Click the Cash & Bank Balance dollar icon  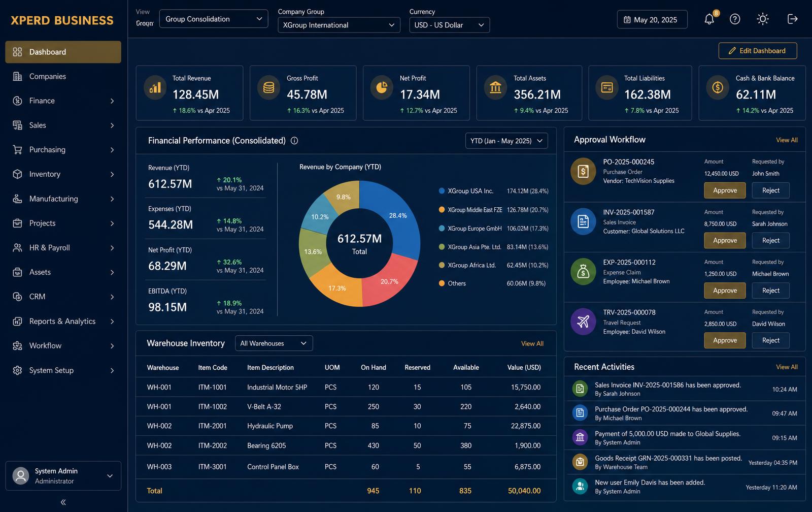click(718, 88)
